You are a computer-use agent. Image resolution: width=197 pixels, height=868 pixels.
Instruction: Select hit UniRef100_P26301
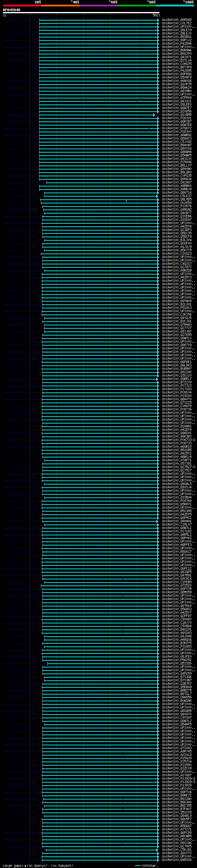pos(176,118)
